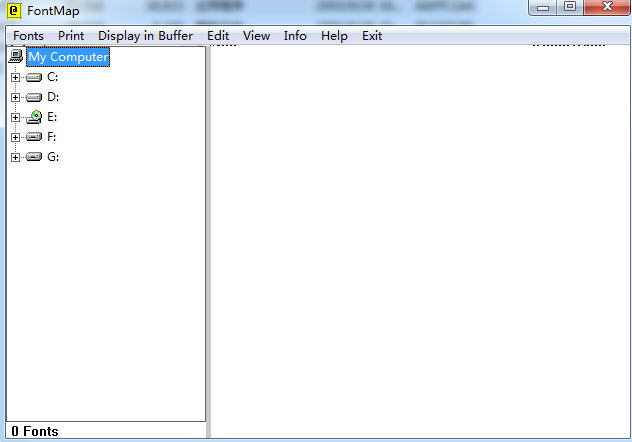This screenshot has height=442, width=632.
Task: Click the FontMap title bar app icon
Action: pyautogui.click(x=14, y=10)
